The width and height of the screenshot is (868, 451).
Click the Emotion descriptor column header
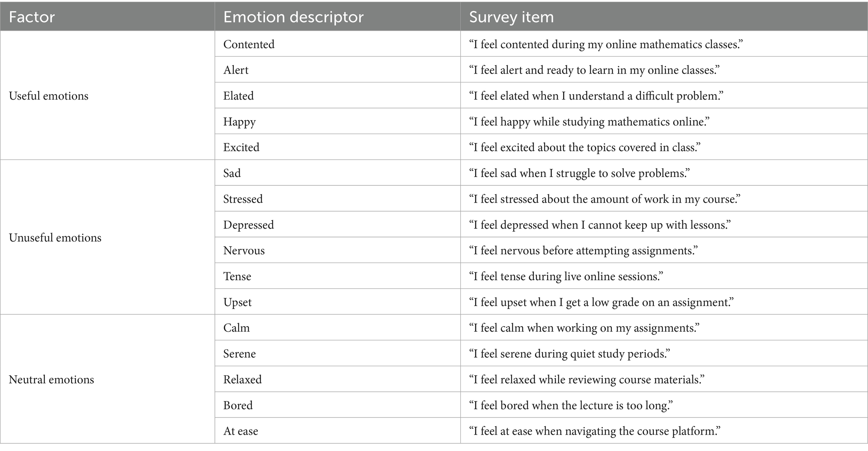click(x=293, y=17)
